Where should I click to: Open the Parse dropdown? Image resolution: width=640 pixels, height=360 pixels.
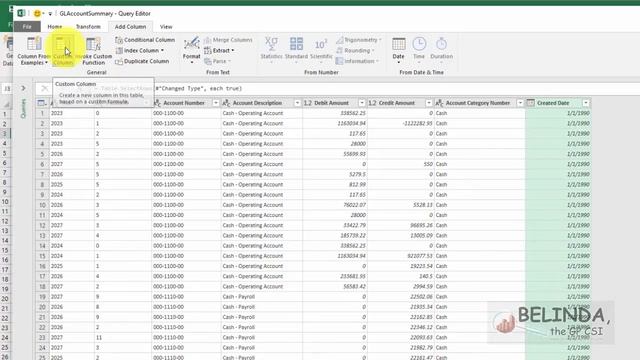coord(218,61)
